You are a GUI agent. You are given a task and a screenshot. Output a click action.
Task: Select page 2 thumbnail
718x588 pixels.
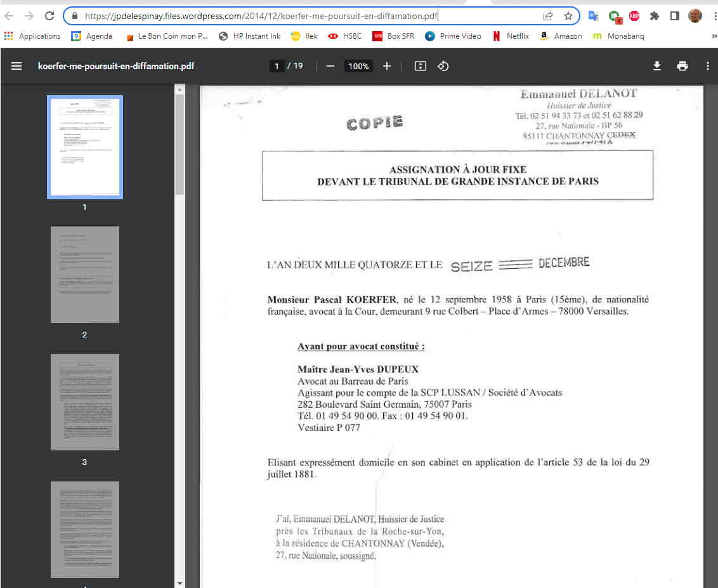(x=84, y=275)
